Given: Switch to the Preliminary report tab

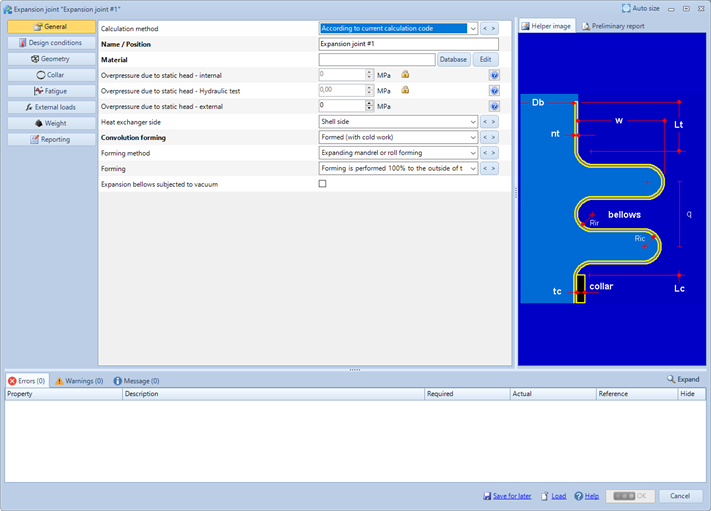Looking at the screenshot, I should pyautogui.click(x=613, y=26).
